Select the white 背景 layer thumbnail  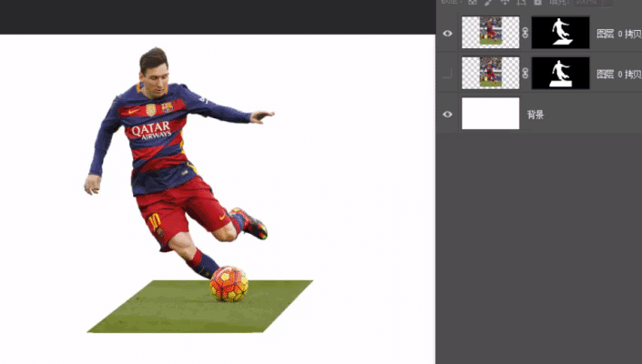point(491,113)
